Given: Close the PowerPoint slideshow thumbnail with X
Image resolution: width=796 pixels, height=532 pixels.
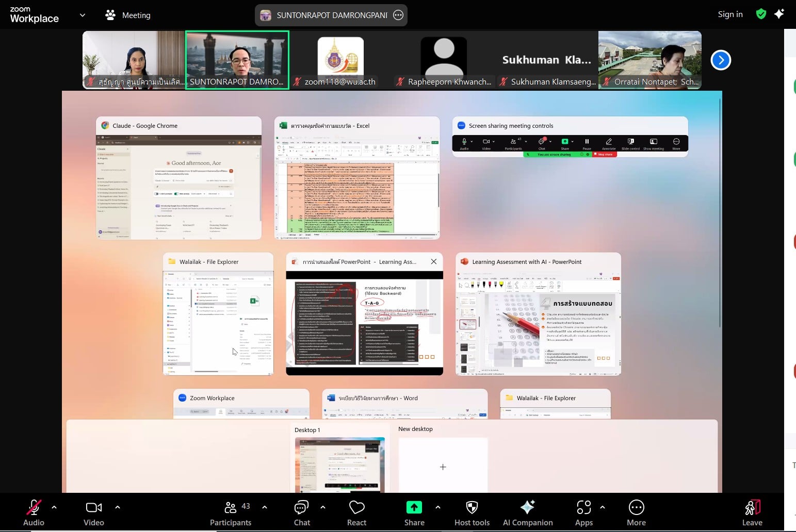Looking at the screenshot, I should tap(434, 261).
